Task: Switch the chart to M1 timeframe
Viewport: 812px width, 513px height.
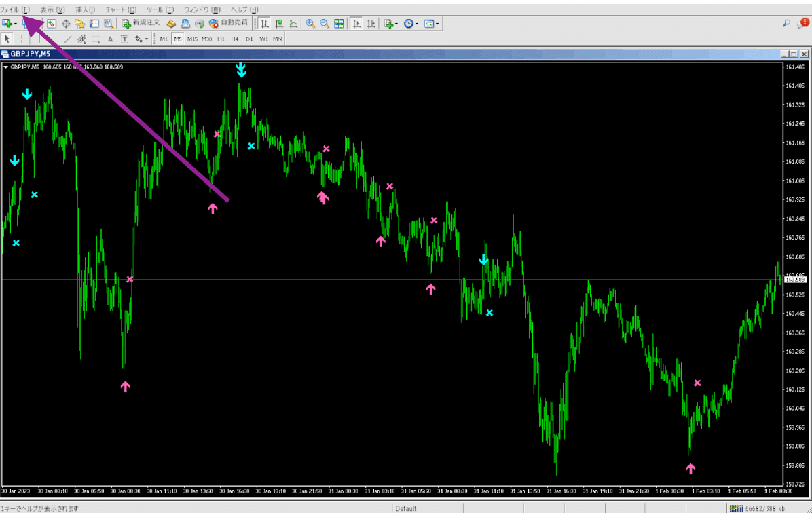Action: (164, 39)
